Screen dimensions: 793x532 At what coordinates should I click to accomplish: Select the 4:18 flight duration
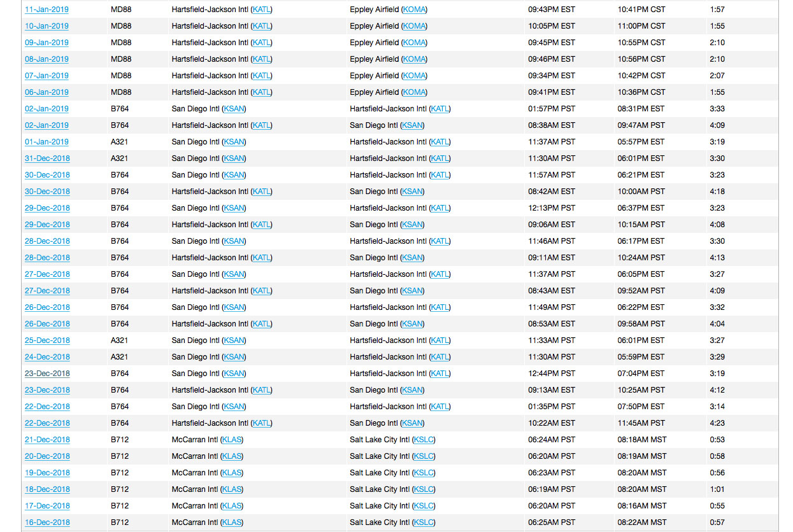[x=717, y=192]
